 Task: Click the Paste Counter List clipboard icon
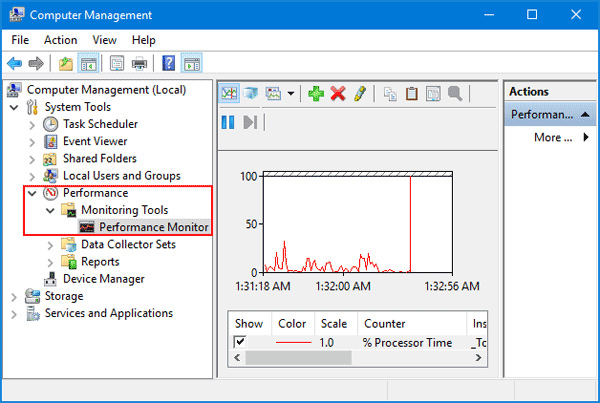tap(411, 93)
